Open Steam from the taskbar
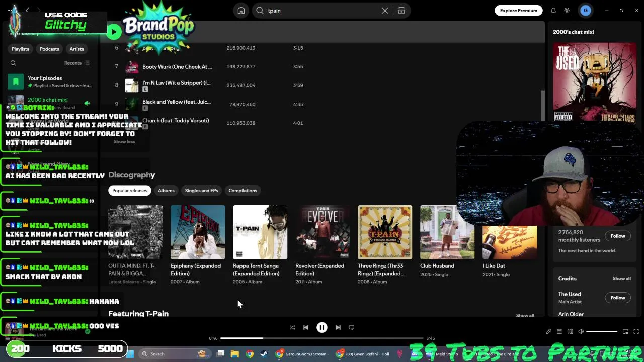The height and width of the screenshot is (362, 644). coord(264,354)
